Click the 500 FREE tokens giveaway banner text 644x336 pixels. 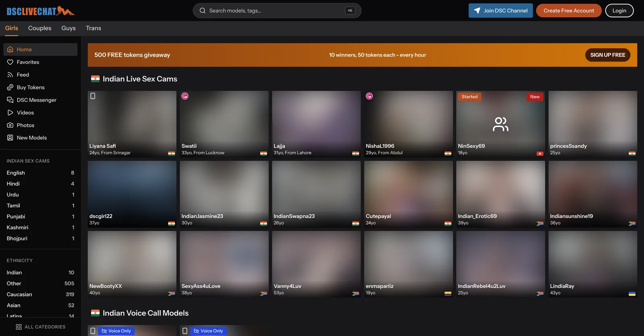(x=132, y=55)
